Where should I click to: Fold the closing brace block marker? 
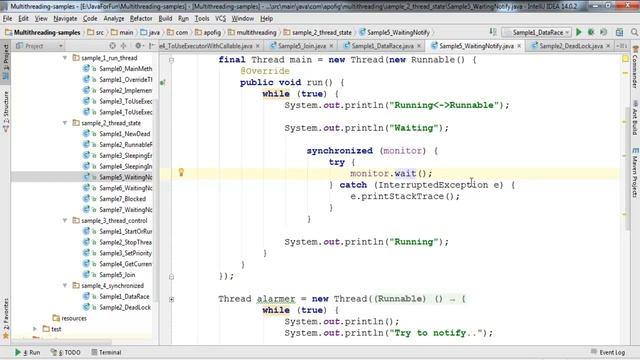tap(171, 277)
